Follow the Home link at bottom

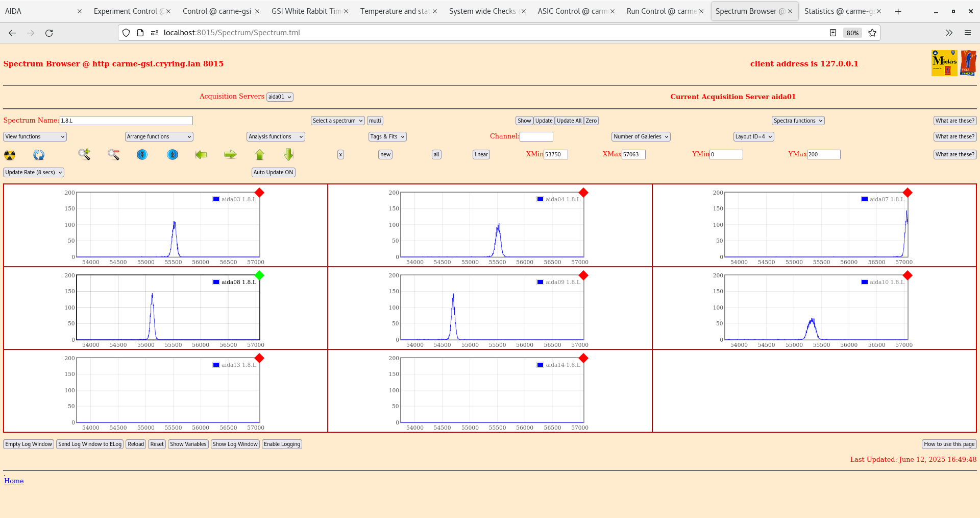13,481
